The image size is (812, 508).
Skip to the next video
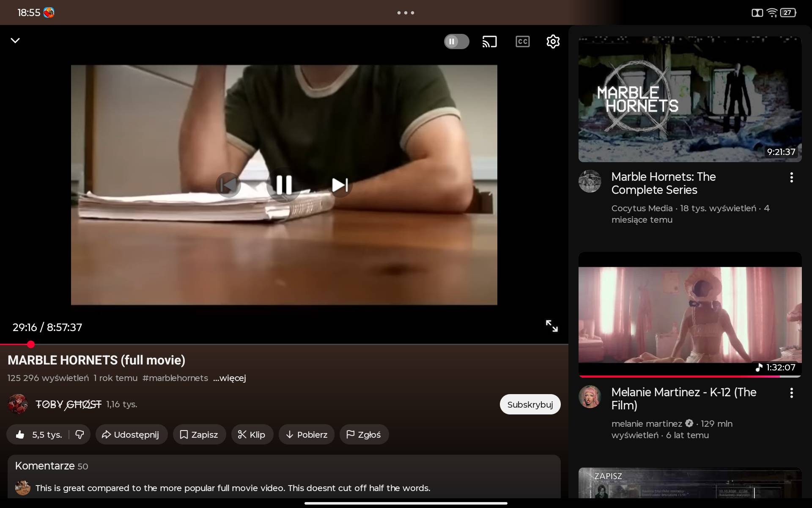(x=340, y=185)
